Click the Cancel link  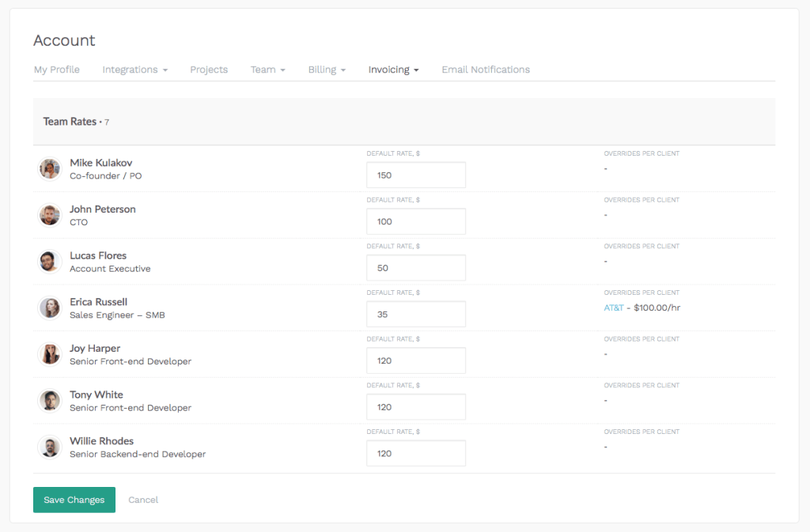[x=142, y=500]
